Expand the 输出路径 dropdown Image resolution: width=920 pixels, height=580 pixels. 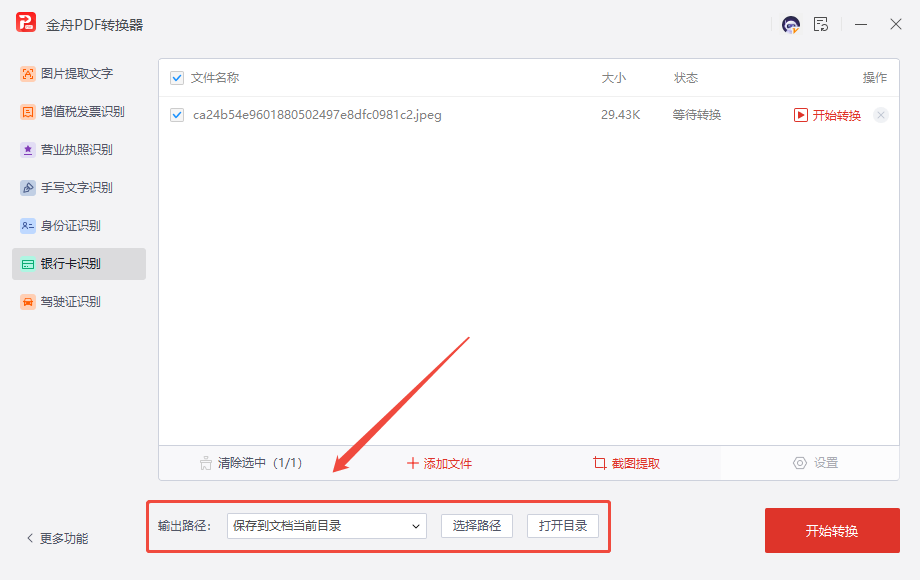[x=327, y=526]
